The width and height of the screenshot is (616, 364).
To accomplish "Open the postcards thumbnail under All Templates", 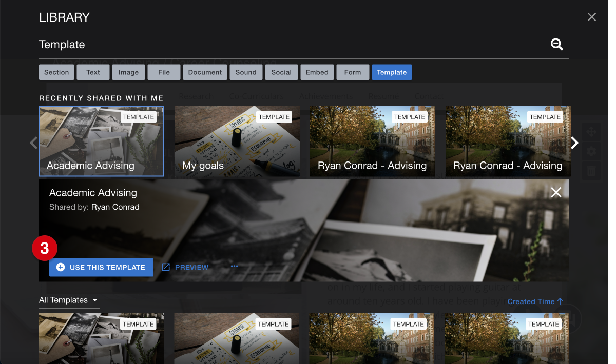I will tap(102, 339).
